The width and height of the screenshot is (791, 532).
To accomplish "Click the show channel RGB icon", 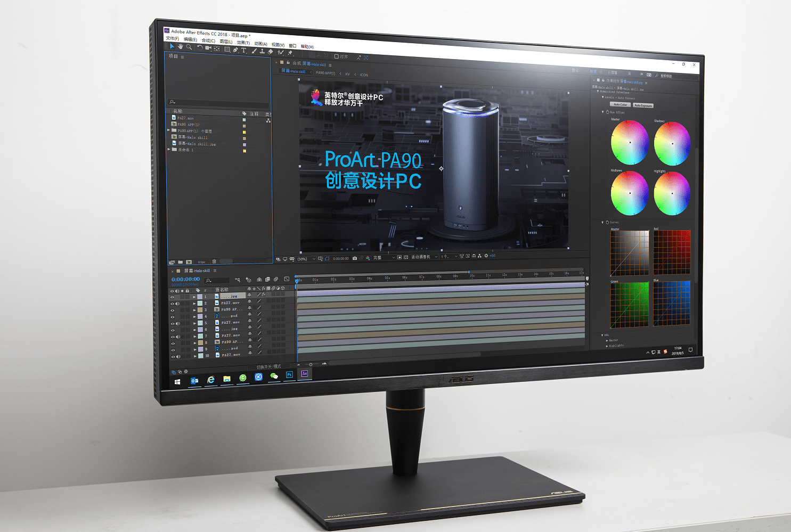I will [368, 258].
